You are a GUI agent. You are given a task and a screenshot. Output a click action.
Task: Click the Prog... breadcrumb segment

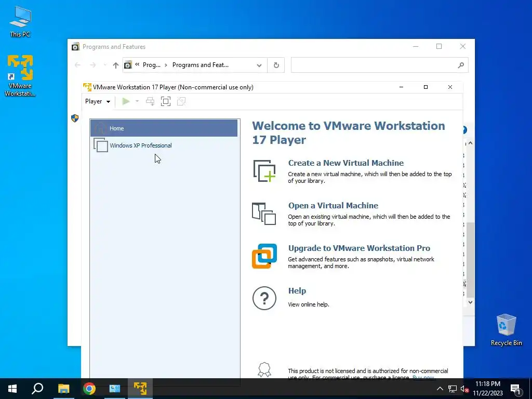click(x=151, y=65)
